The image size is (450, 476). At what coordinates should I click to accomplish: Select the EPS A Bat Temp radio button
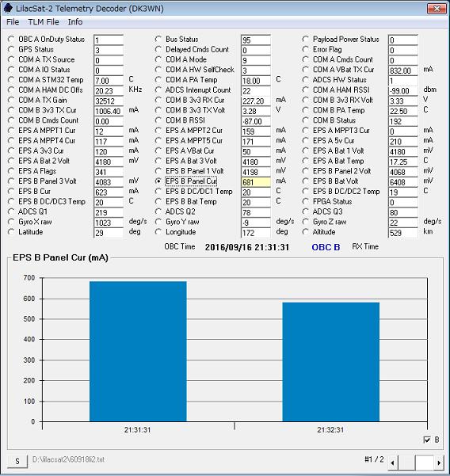pos(306,161)
